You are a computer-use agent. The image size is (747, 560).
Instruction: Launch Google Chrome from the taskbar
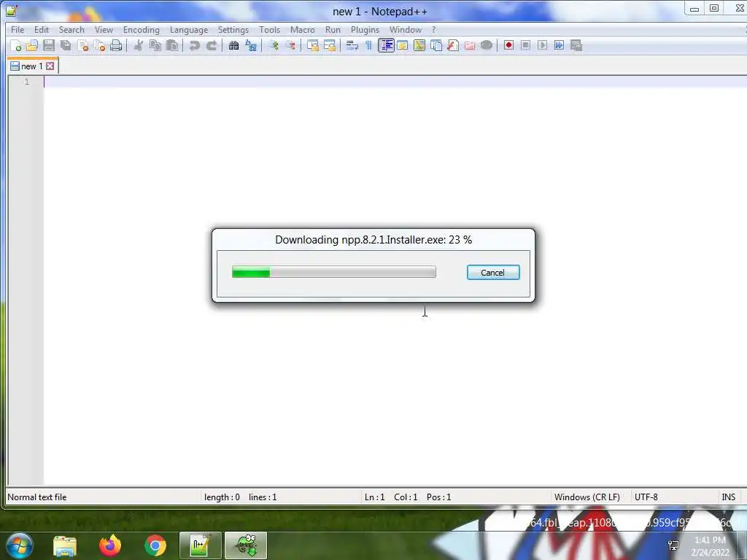click(155, 545)
